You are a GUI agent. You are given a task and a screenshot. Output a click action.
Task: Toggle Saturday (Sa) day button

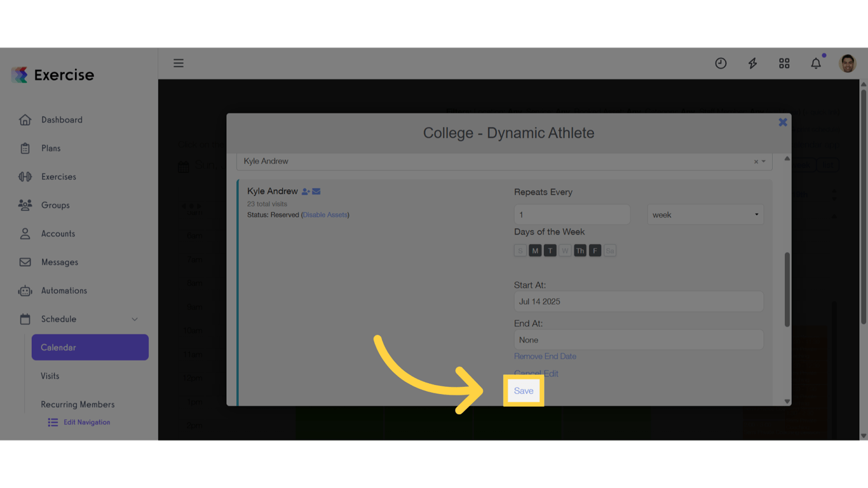click(x=610, y=251)
